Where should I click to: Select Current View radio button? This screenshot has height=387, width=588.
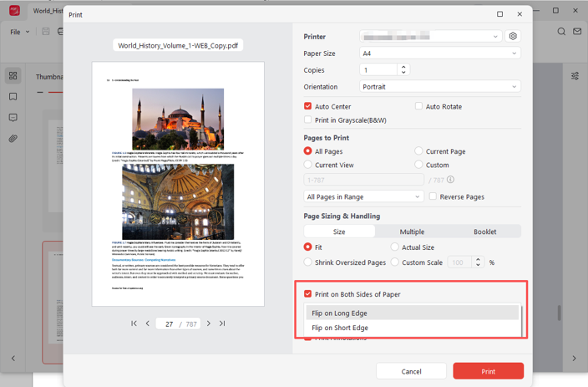coord(307,165)
